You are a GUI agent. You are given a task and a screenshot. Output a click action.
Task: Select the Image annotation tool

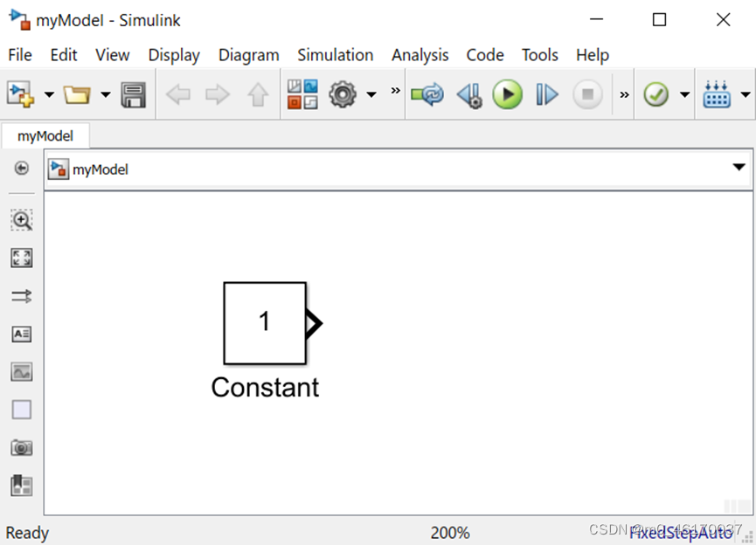pyautogui.click(x=22, y=372)
